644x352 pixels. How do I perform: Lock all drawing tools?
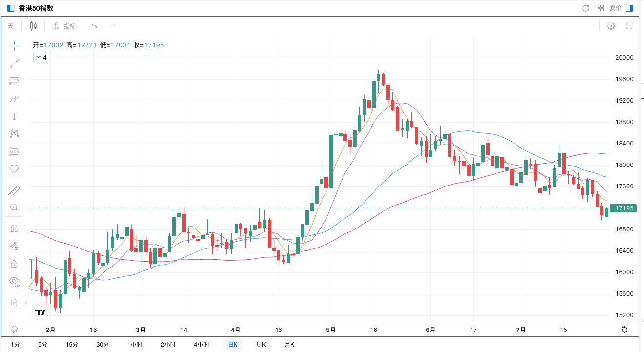(14, 264)
